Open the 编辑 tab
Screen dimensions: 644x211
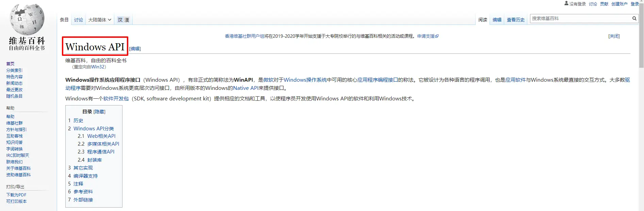(497, 20)
